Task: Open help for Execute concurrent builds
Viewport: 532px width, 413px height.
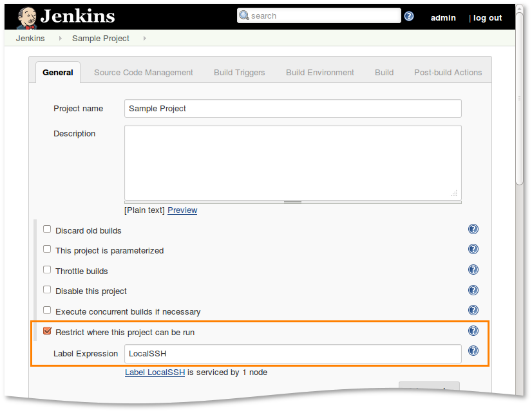Action: pyautogui.click(x=473, y=310)
